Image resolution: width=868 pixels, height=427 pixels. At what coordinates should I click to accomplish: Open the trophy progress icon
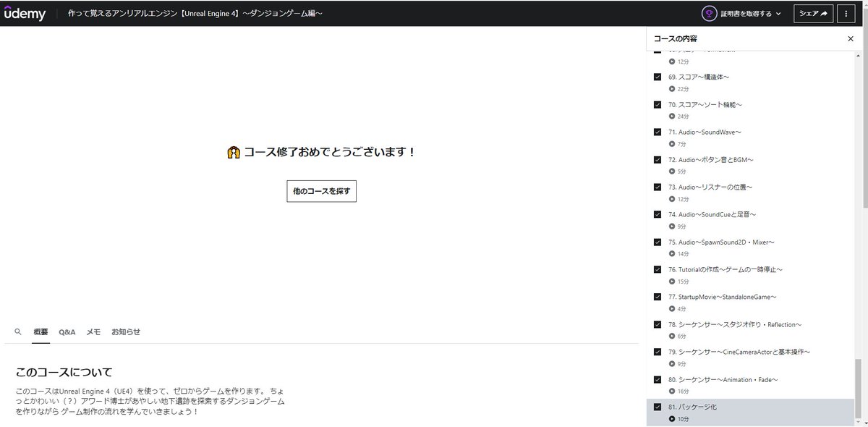pos(710,13)
